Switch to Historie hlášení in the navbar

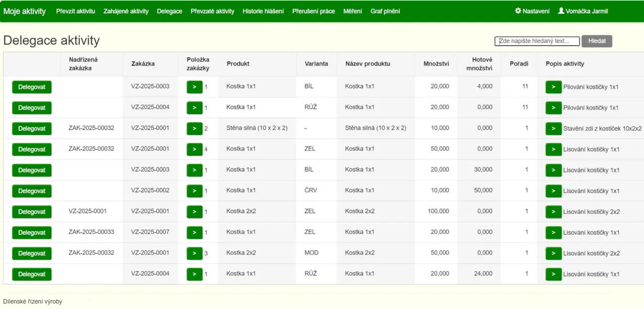click(x=263, y=11)
